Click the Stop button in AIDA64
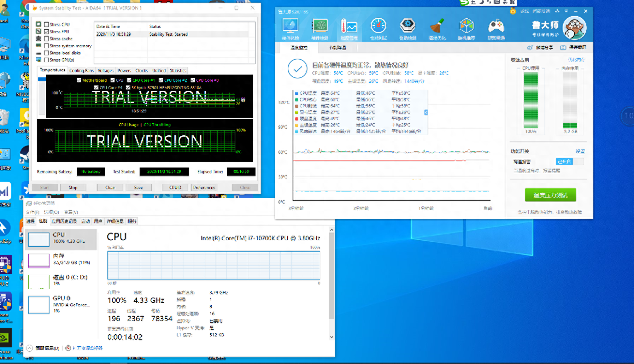This screenshot has width=634, height=364. 73,188
